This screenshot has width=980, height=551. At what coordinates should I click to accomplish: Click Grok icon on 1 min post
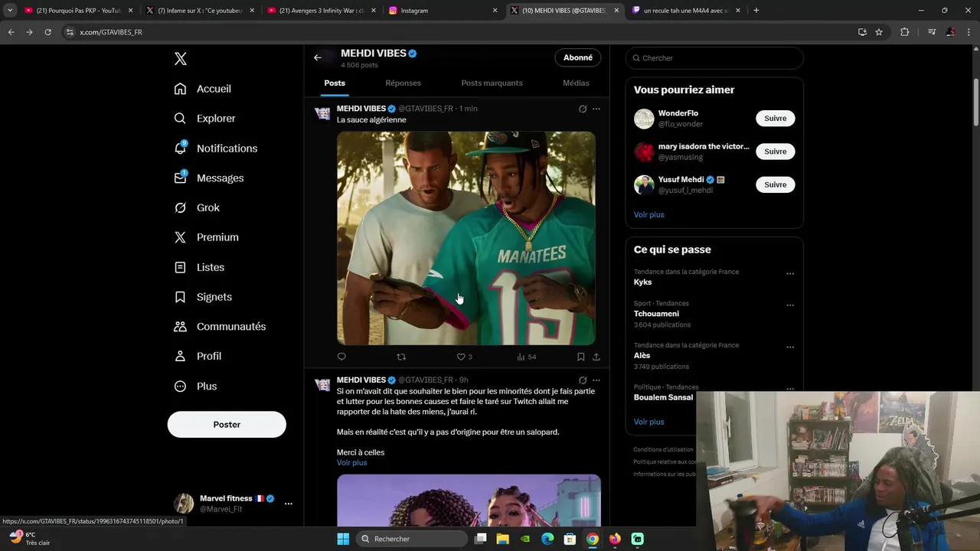coord(583,109)
